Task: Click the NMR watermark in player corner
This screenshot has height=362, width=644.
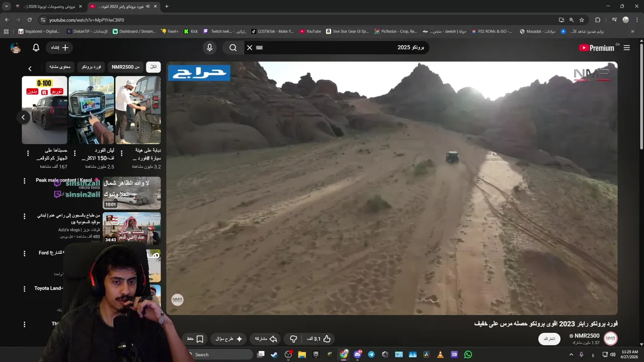Action: click(177, 300)
